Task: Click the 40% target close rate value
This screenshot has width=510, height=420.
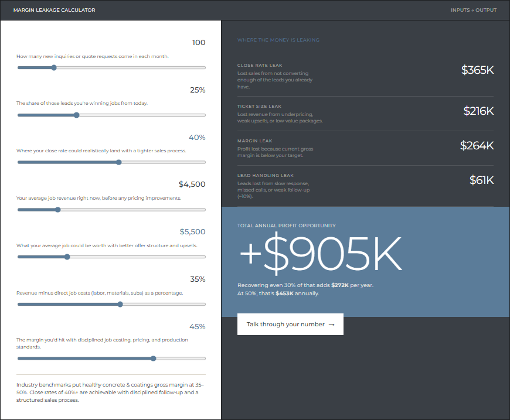Action: click(x=197, y=138)
